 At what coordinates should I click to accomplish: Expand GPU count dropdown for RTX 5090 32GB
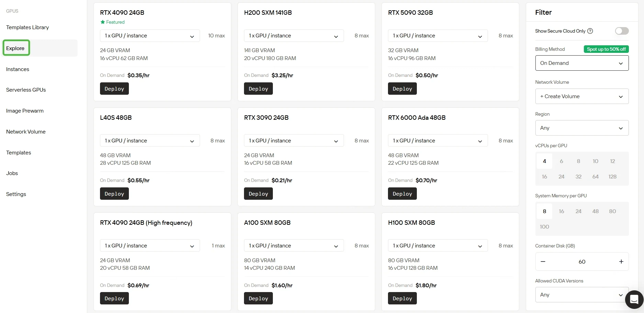(x=438, y=36)
